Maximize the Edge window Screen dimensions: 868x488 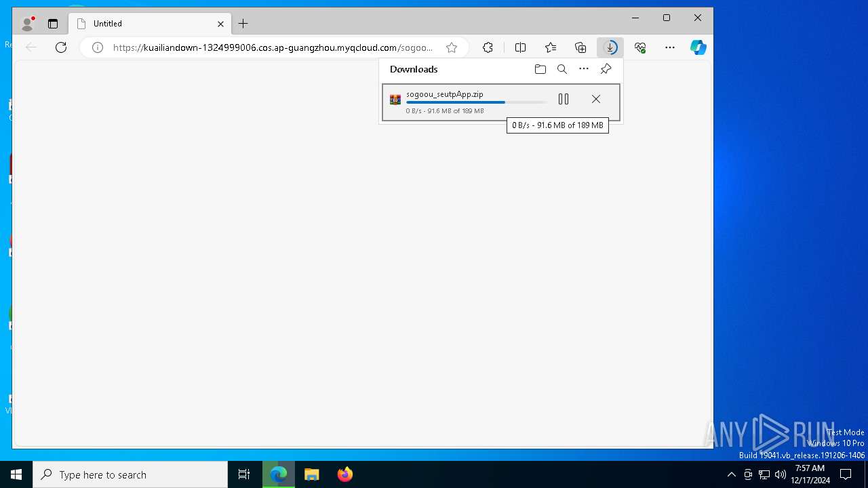pyautogui.click(x=667, y=18)
